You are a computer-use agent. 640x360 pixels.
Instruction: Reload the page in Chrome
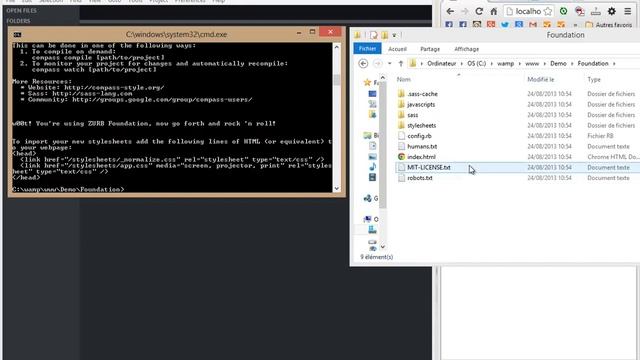(479, 11)
